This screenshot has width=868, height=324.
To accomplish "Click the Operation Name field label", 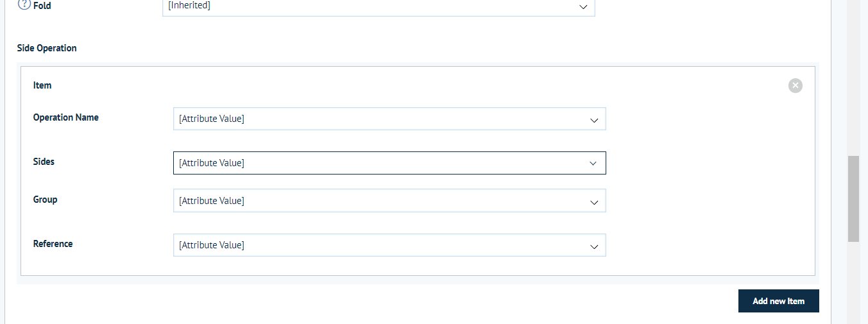I will pos(66,117).
